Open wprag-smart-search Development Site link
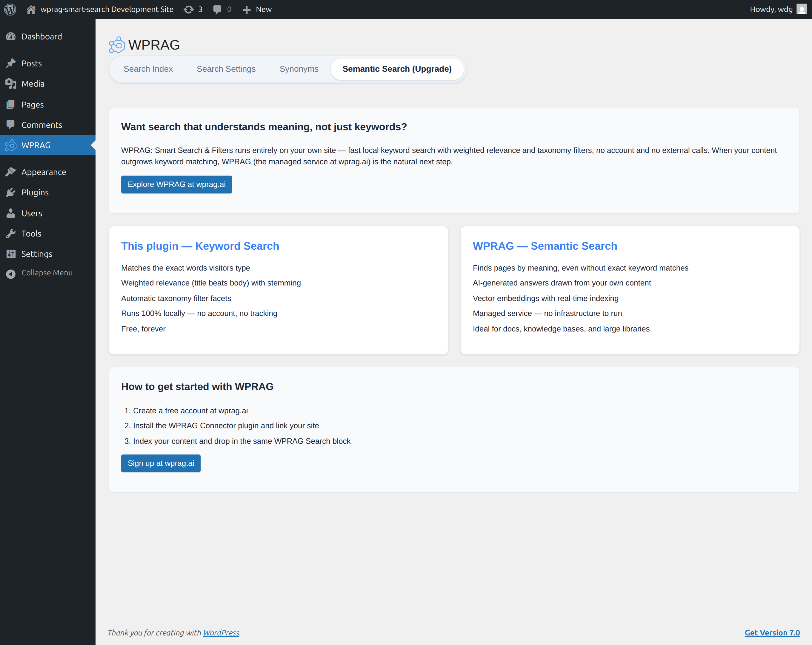Viewport: 812px width, 645px height. (100, 10)
